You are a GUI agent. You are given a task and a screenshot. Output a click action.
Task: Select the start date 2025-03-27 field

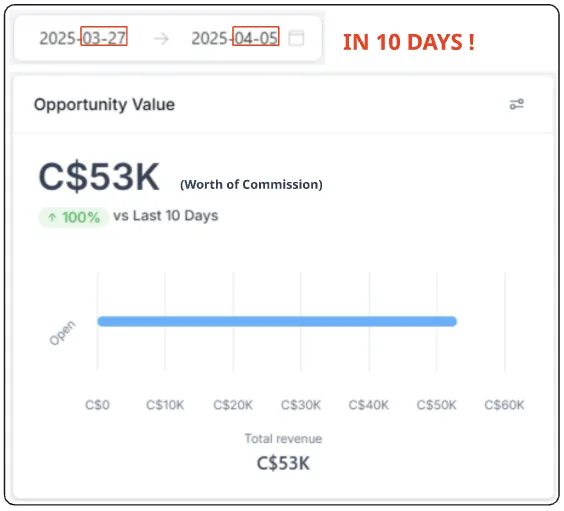(83, 38)
